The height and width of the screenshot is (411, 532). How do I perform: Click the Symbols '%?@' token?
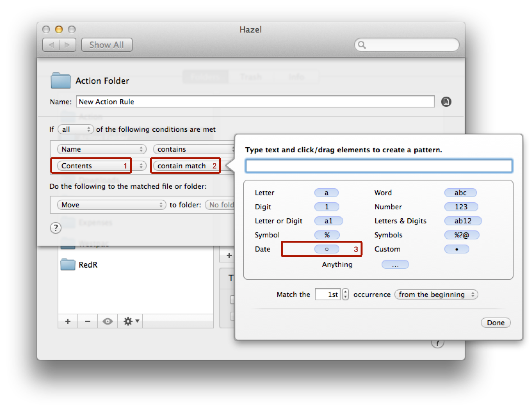[462, 235]
